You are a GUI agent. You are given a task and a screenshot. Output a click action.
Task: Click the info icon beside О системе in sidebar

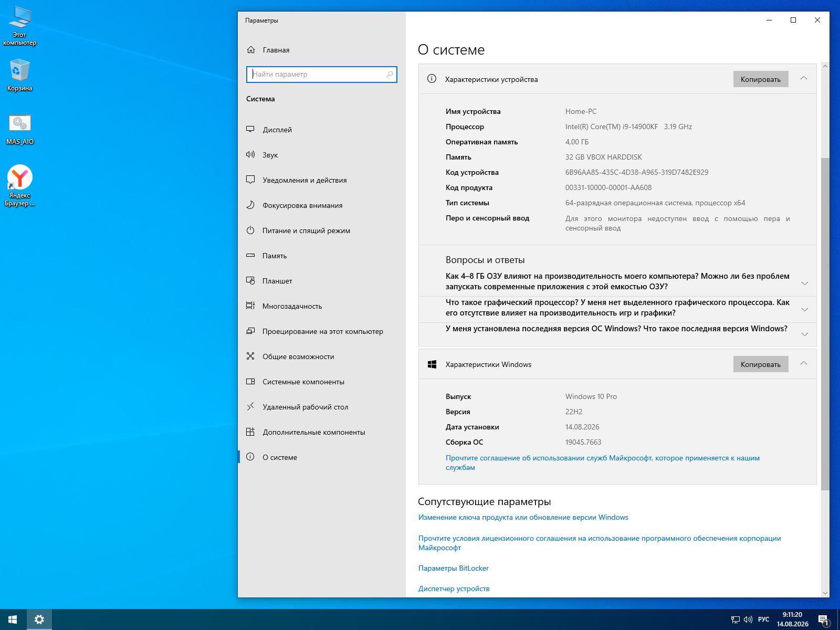[x=250, y=457]
